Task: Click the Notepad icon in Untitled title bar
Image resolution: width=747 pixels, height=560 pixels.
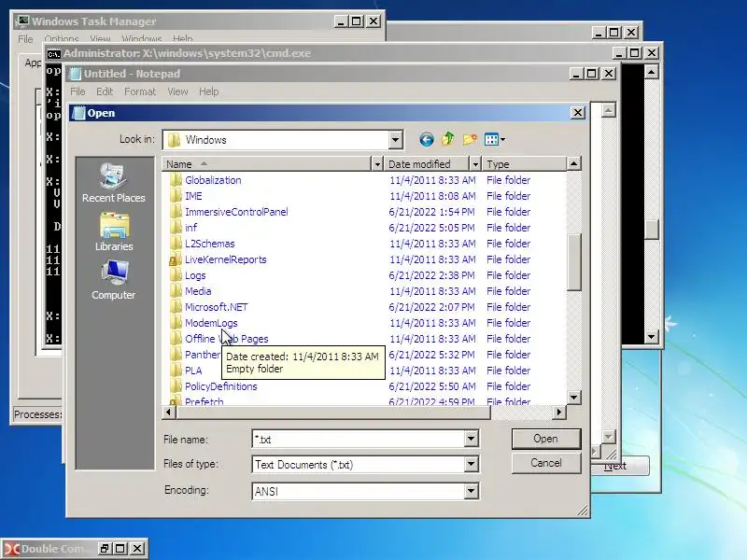Action: (x=75, y=74)
